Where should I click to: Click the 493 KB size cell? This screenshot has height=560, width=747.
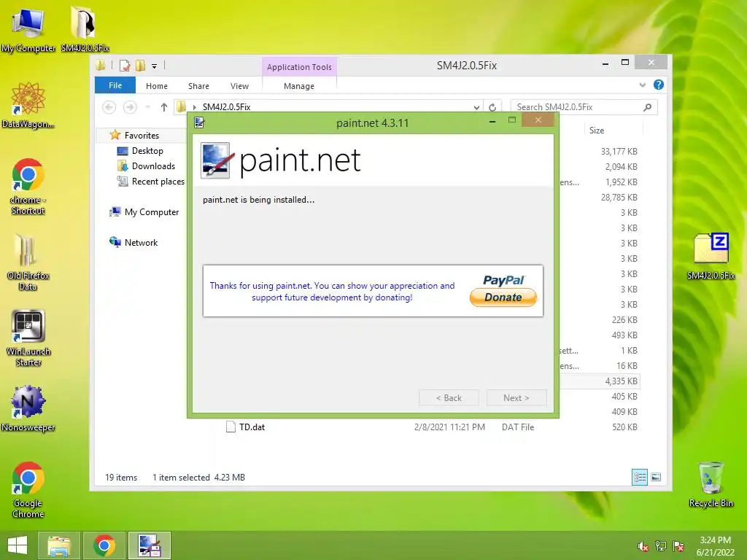tap(624, 335)
